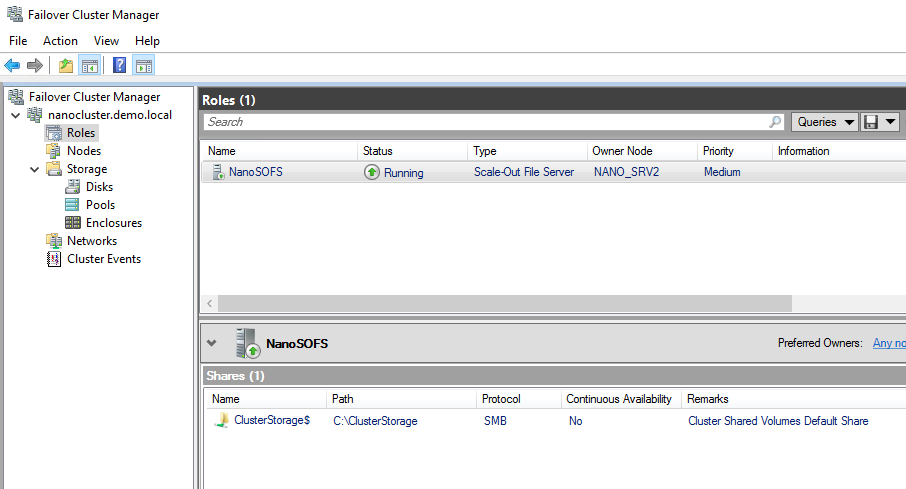Click the scroll left arrow of the Roles list
906x489 pixels.
click(x=209, y=303)
